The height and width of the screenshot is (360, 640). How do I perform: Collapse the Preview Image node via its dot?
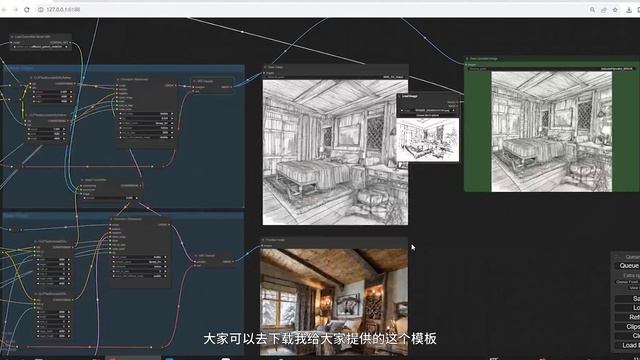(x=263, y=240)
